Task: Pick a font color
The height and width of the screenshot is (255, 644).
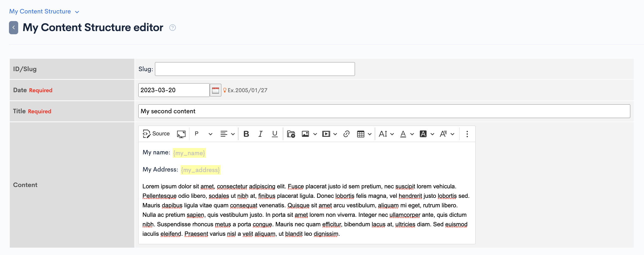Action: tap(403, 134)
